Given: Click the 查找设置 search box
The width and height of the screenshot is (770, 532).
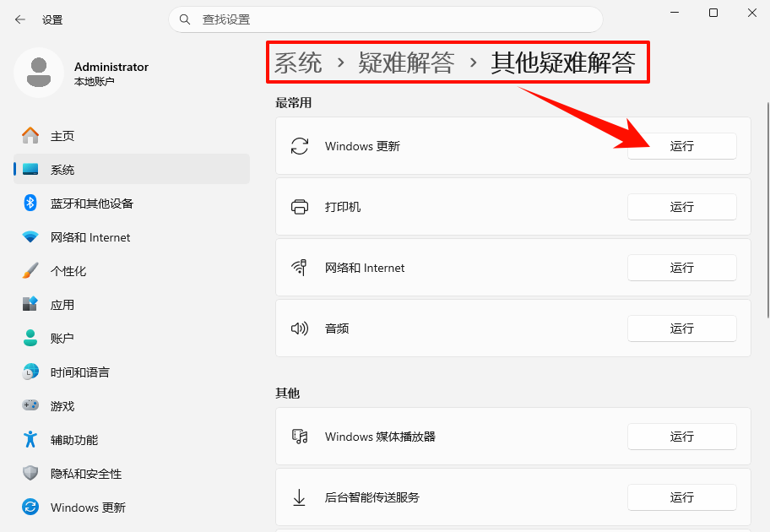Looking at the screenshot, I should [386, 19].
